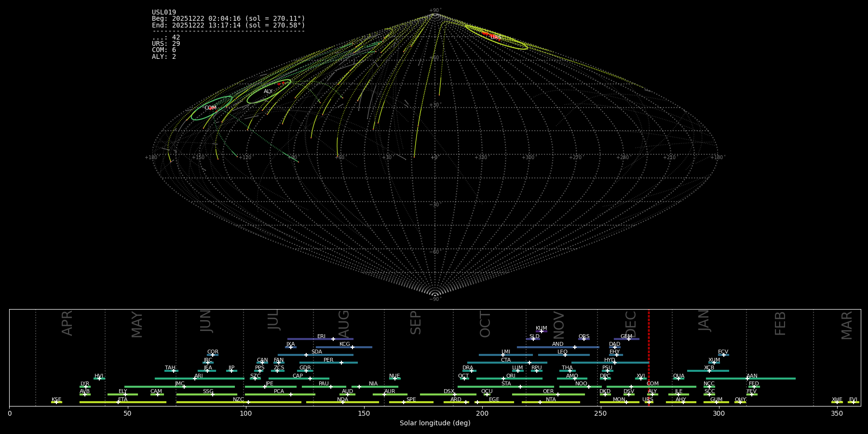Click the ALY radiant ellipse on map

coord(269,91)
